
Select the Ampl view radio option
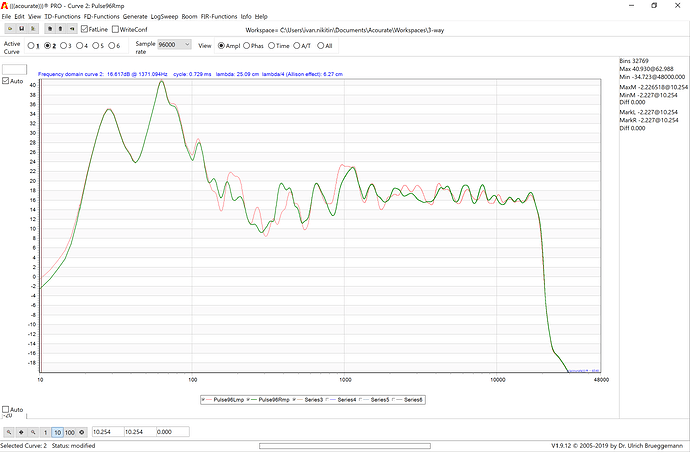click(221, 45)
